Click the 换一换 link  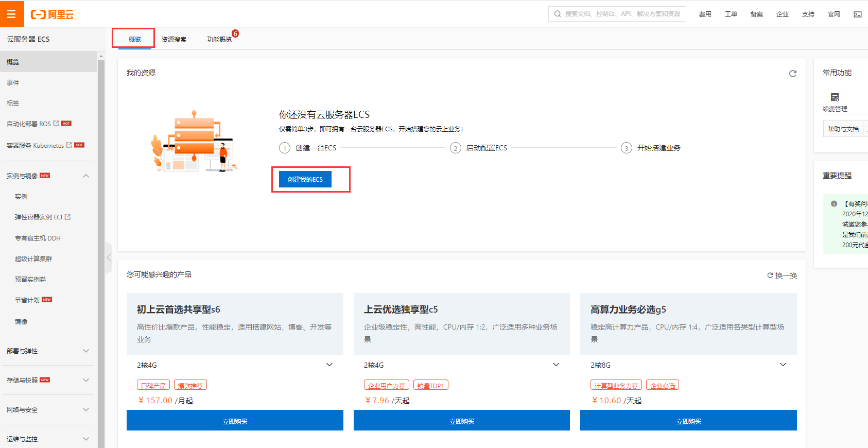point(786,275)
